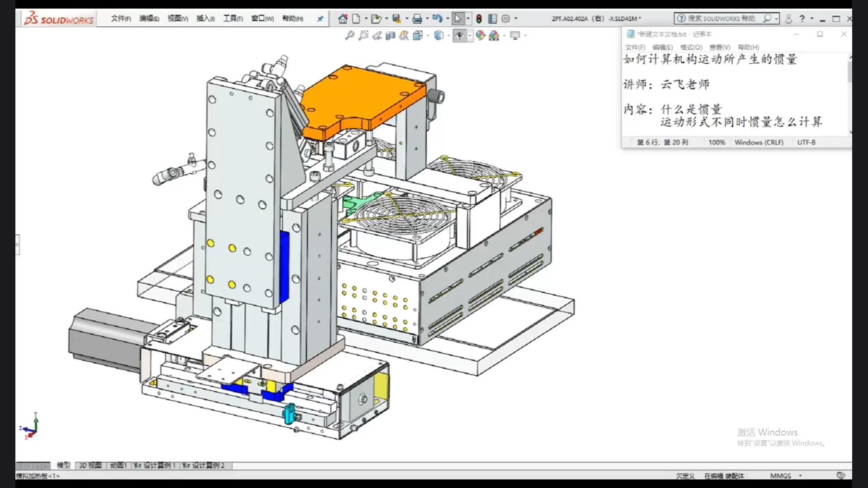Click Zoom to Fit magnifier icon

point(349,35)
